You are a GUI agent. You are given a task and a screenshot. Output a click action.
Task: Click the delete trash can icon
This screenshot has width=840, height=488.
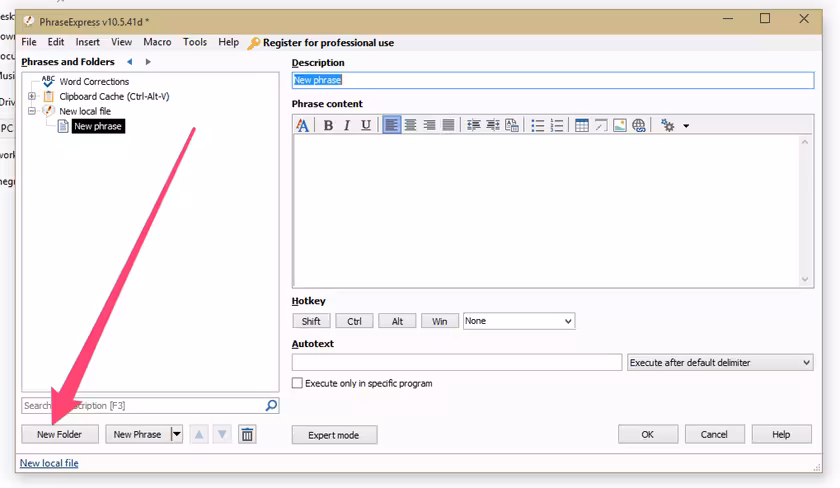tap(247, 434)
